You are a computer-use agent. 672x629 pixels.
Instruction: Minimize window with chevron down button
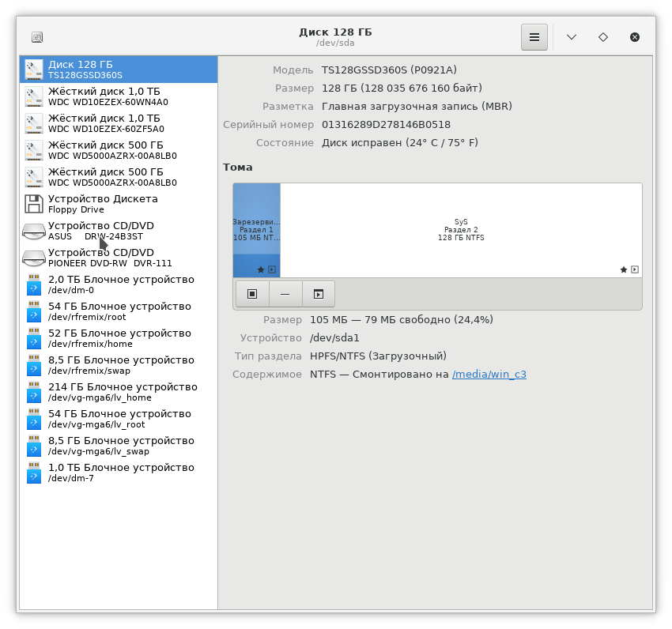click(x=572, y=37)
